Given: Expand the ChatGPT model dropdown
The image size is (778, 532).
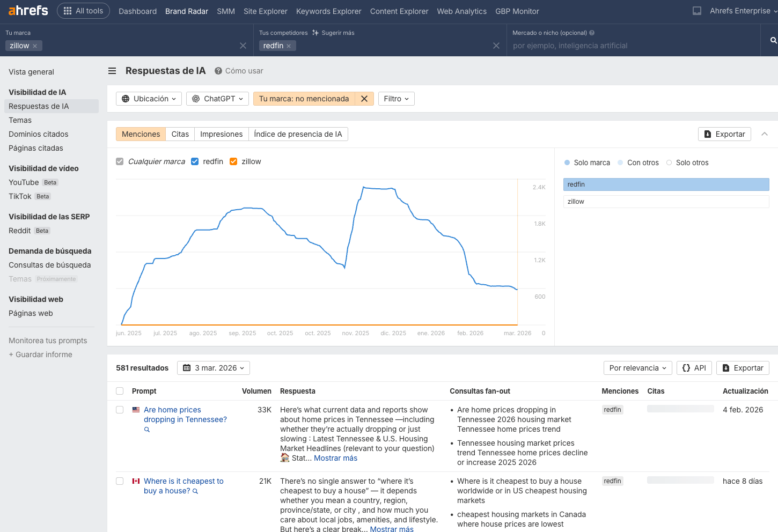Looking at the screenshot, I should pos(217,99).
